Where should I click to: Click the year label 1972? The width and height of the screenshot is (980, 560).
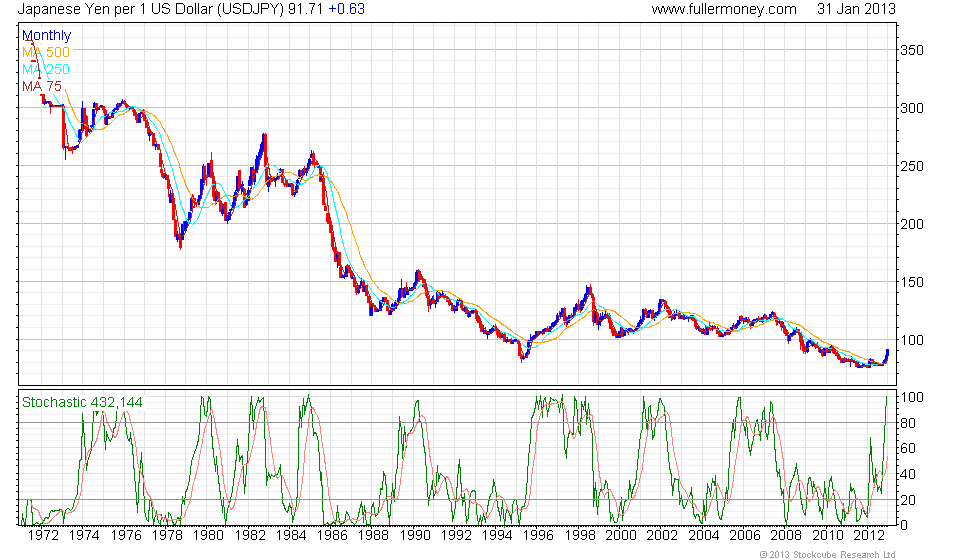[x=43, y=536]
